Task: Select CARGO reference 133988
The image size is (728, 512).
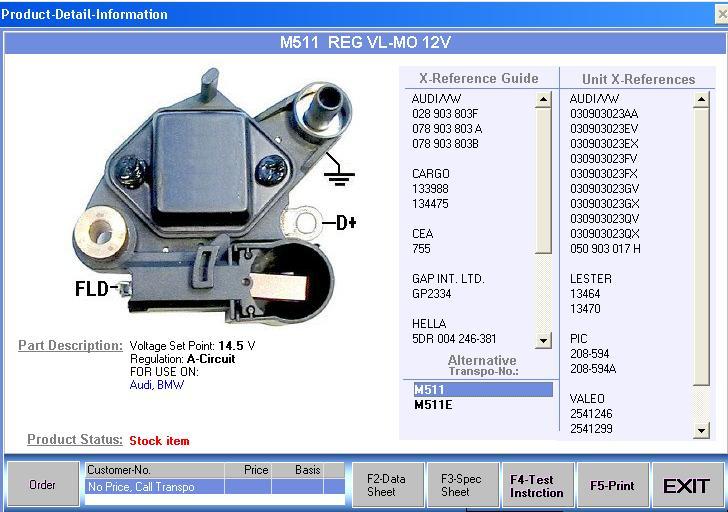Action: tap(430, 189)
